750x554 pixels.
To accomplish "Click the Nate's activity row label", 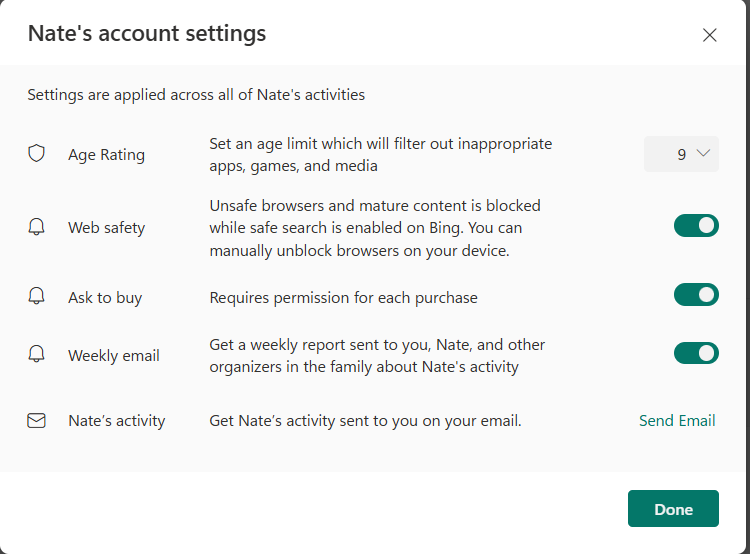I will (116, 421).
